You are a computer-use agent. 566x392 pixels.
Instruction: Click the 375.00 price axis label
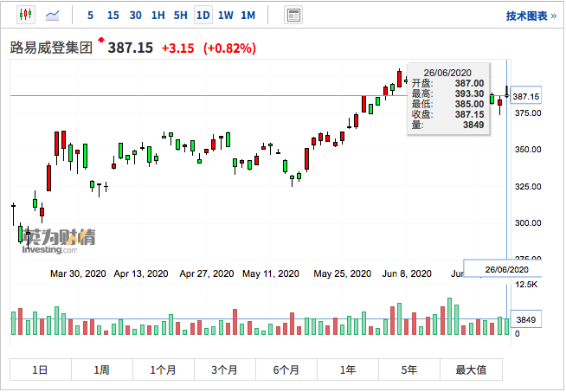pyautogui.click(x=528, y=113)
